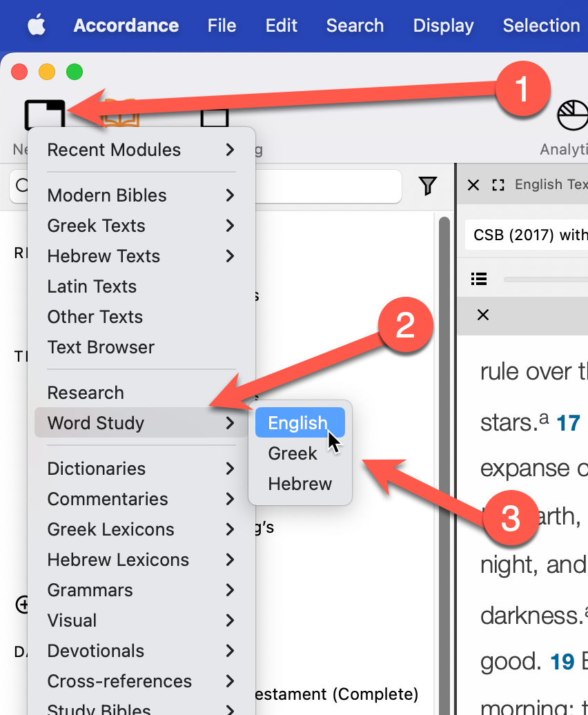Open the Edit menu
The image size is (588, 715).
(x=282, y=26)
